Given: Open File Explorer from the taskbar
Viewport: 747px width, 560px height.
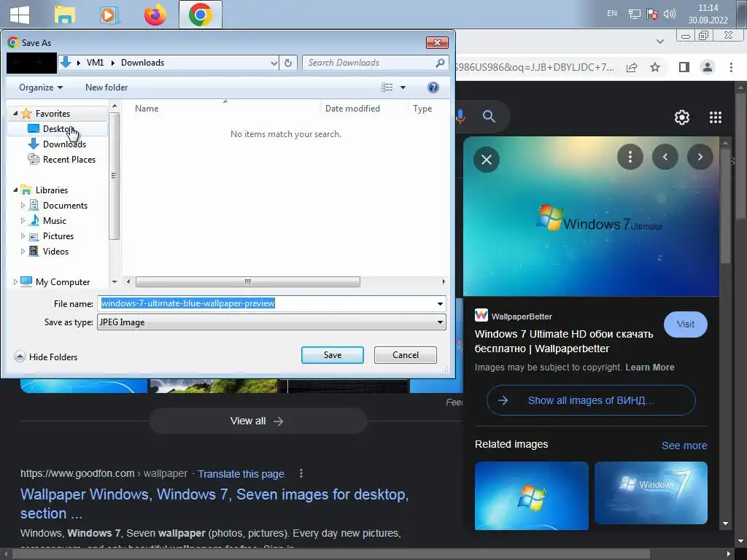Looking at the screenshot, I should 64,15.
